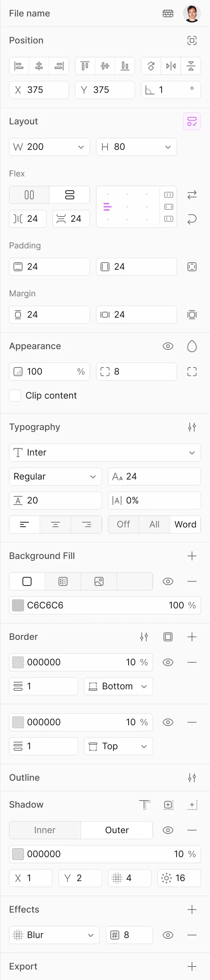This screenshot has width=210, height=980.
Task: Click the keyboard shortcuts icon near File name
Action: pyautogui.click(x=168, y=13)
